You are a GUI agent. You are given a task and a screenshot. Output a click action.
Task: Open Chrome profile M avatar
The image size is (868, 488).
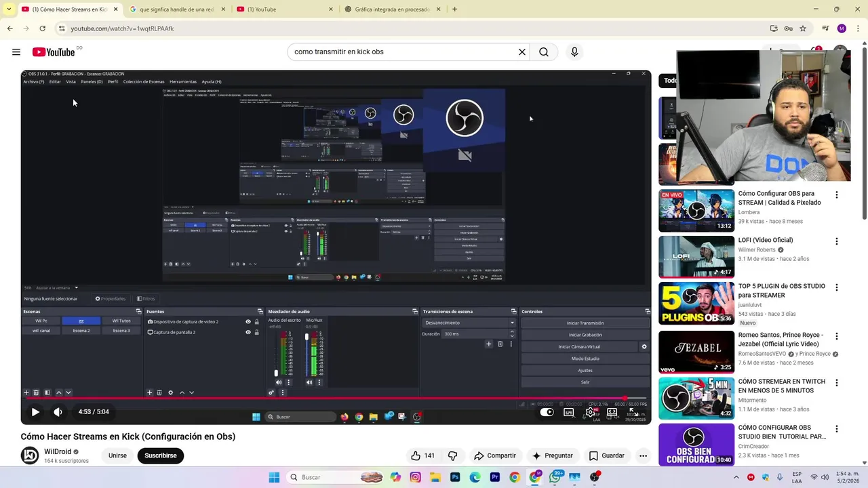[x=842, y=28]
